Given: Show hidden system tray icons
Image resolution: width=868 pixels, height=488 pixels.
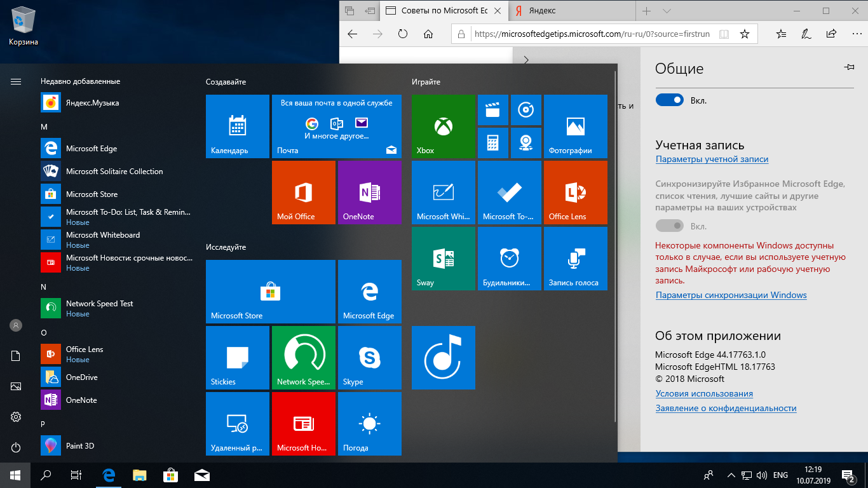Looking at the screenshot, I should [730, 475].
